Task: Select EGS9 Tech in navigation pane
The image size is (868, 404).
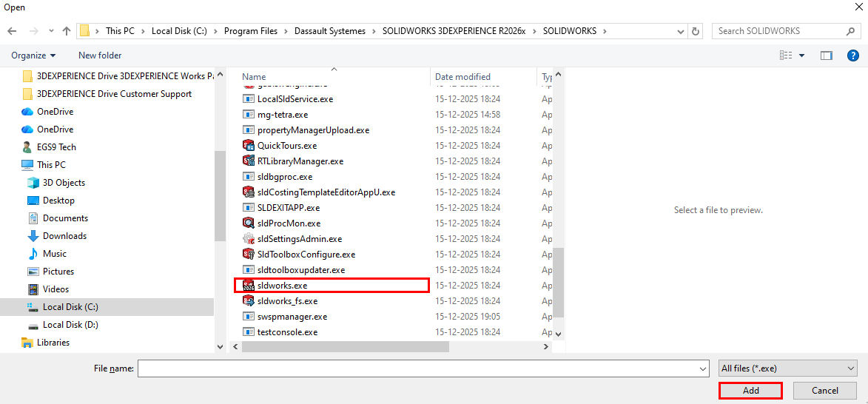Action: (x=56, y=147)
